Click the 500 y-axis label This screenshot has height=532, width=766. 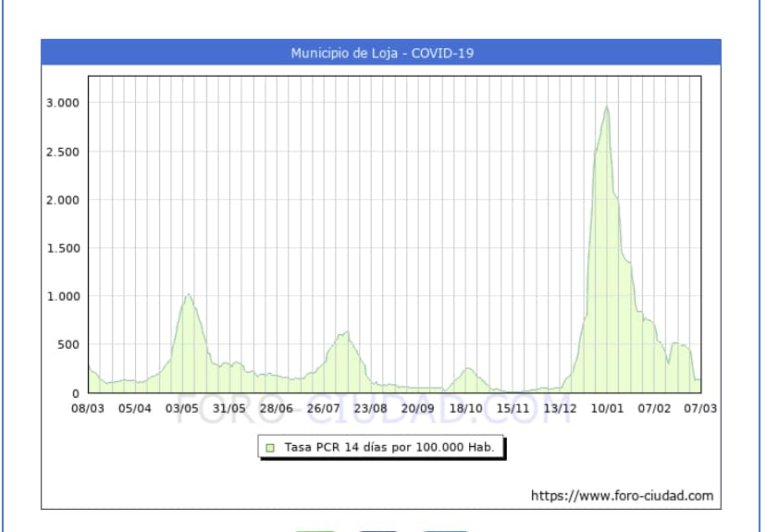pos(68,344)
